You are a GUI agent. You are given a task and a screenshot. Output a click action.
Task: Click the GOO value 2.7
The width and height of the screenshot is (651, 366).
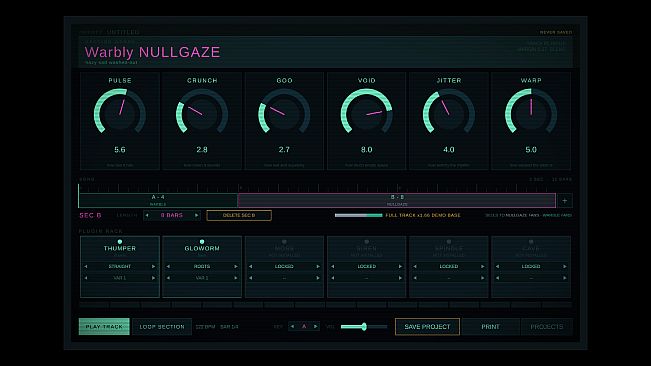click(284, 150)
